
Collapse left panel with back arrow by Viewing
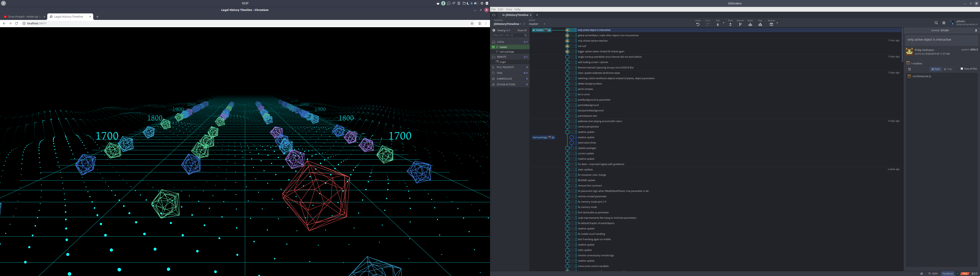click(x=494, y=30)
